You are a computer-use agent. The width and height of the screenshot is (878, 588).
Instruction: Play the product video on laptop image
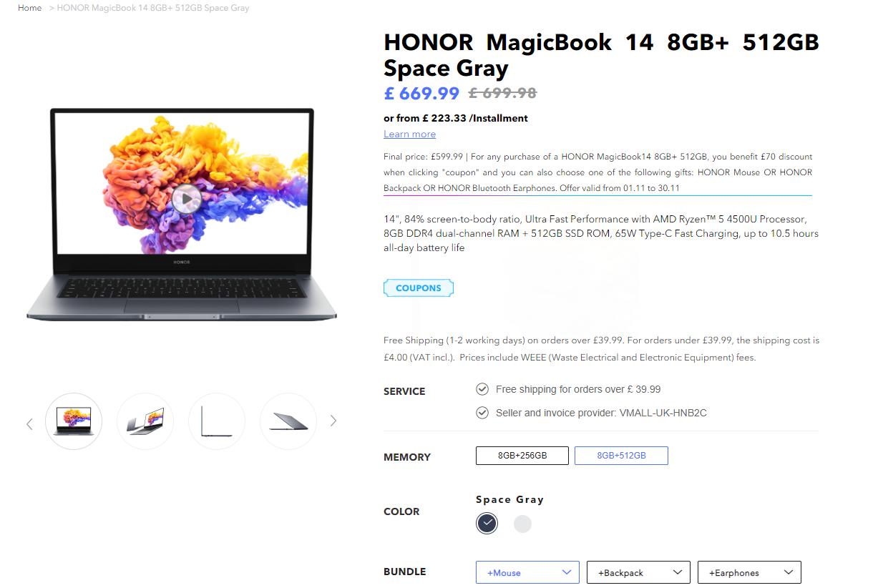click(x=186, y=199)
